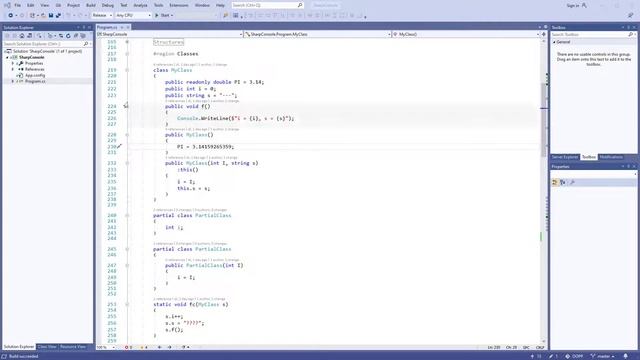Switch to the Resource View tab
The height and width of the screenshot is (360, 640).
point(73,347)
